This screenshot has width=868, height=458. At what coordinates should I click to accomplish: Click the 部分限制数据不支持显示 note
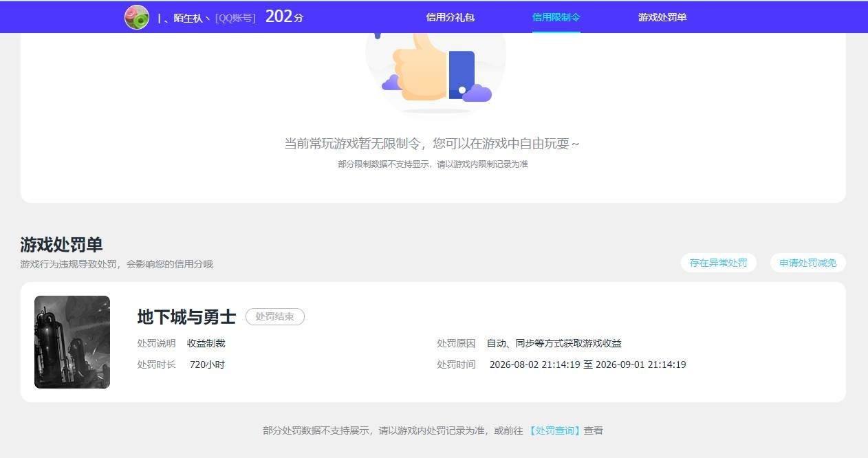pyautogui.click(x=433, y=164)
